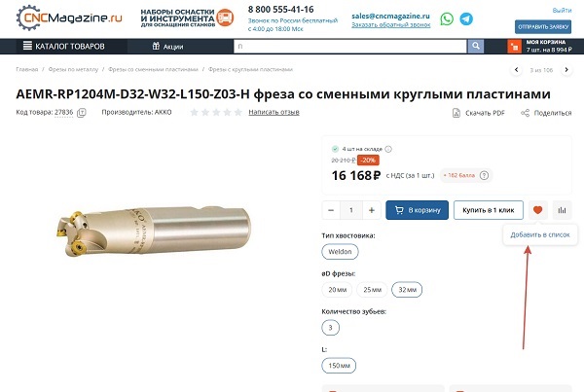This screenshot has height=392, width=584.
Task: Increase quantity with plus button
Action: pos(372,210)
